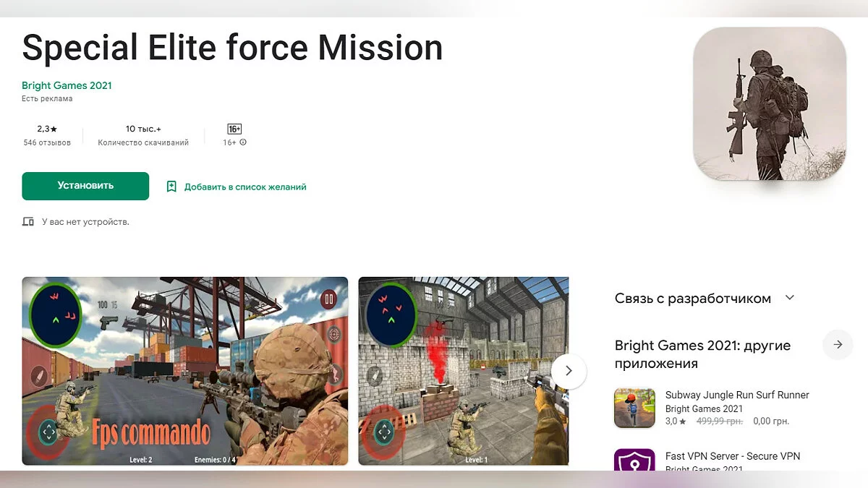This screenshot has width=868, height=488.
Task: Click arrow next to Bright Games 2021 other apps
Action: [838, 345]
